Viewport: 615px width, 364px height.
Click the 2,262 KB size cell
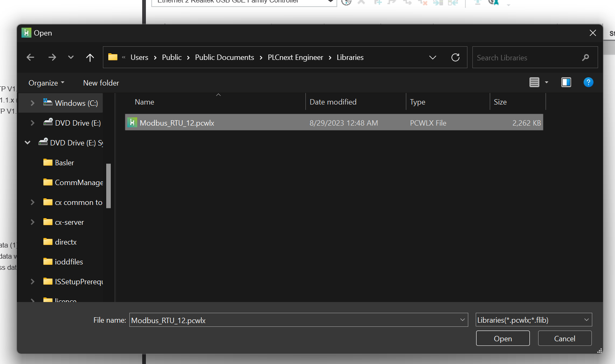tap(527, 123)
